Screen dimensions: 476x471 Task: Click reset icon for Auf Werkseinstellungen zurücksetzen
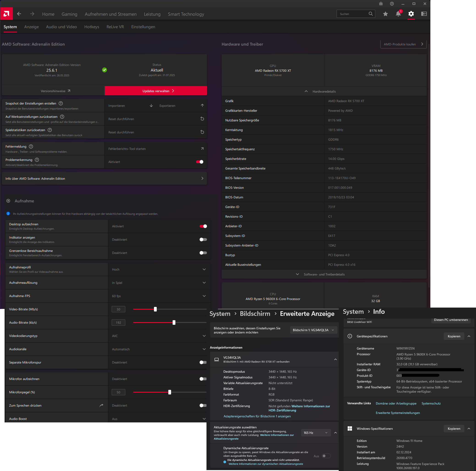coord(202,119)
